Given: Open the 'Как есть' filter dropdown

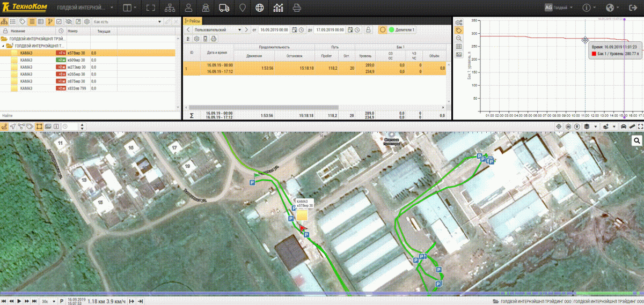Looking at the screenshot, I should click(128, 21).
